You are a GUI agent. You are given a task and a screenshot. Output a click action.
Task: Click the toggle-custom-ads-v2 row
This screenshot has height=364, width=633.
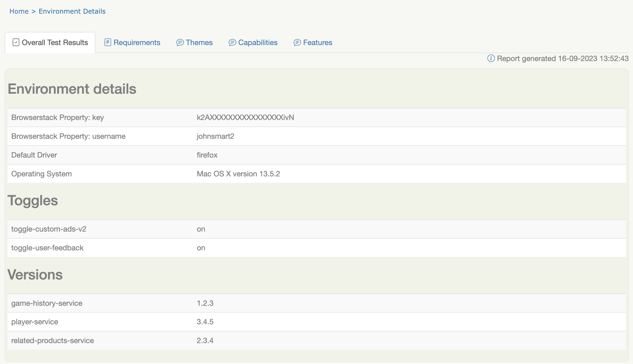click(49, 229)
